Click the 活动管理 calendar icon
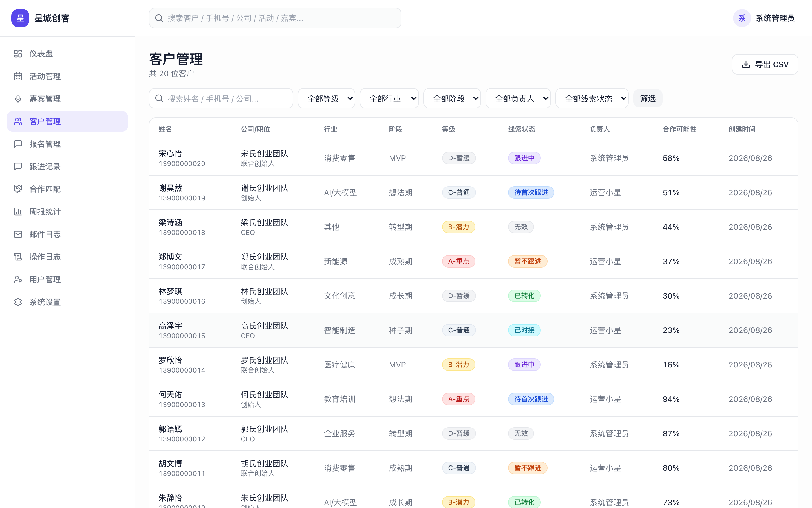Image resolution: width=812 pixels, height=508 pixels. pos(18,76)
